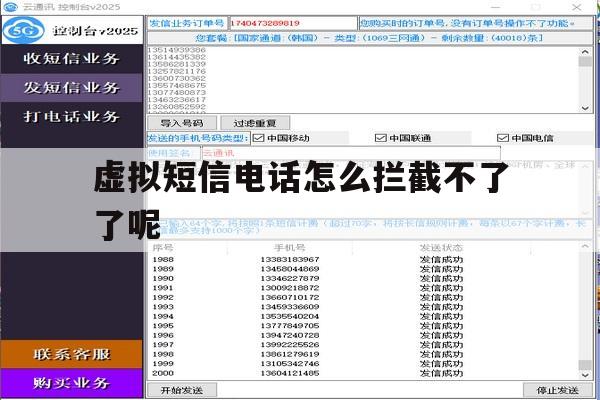Screen dimensions: 600x400
Task: Click the 导入号码 button
Action: 182,123
